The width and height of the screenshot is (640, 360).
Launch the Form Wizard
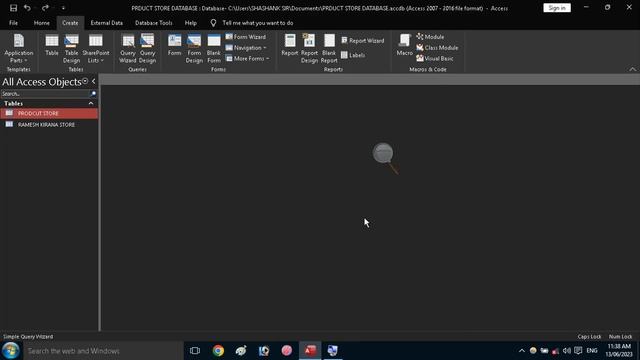[246, 37]
